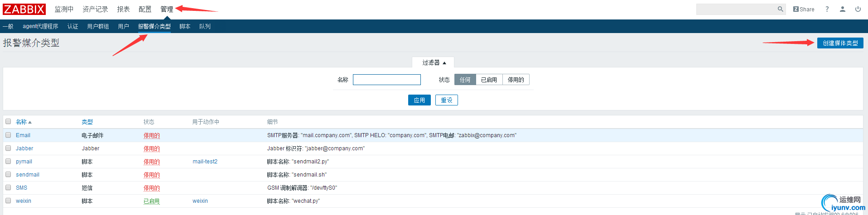
Task: Go to the 用户群组 submenu
Action: (98, 26)
